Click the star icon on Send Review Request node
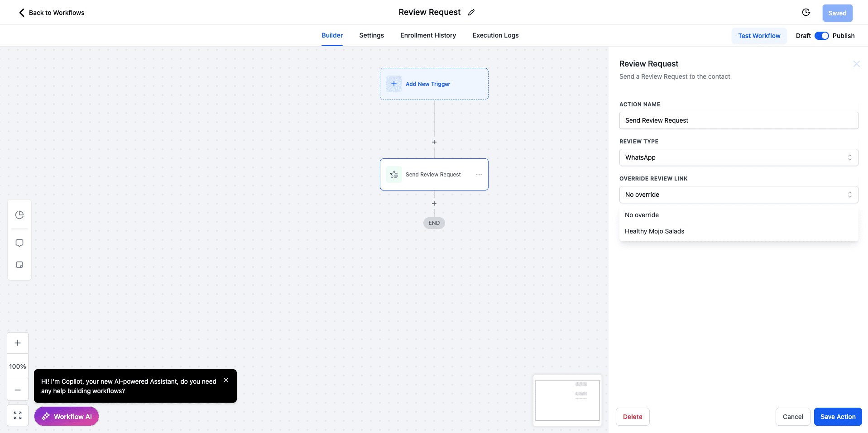 (394, 175)
